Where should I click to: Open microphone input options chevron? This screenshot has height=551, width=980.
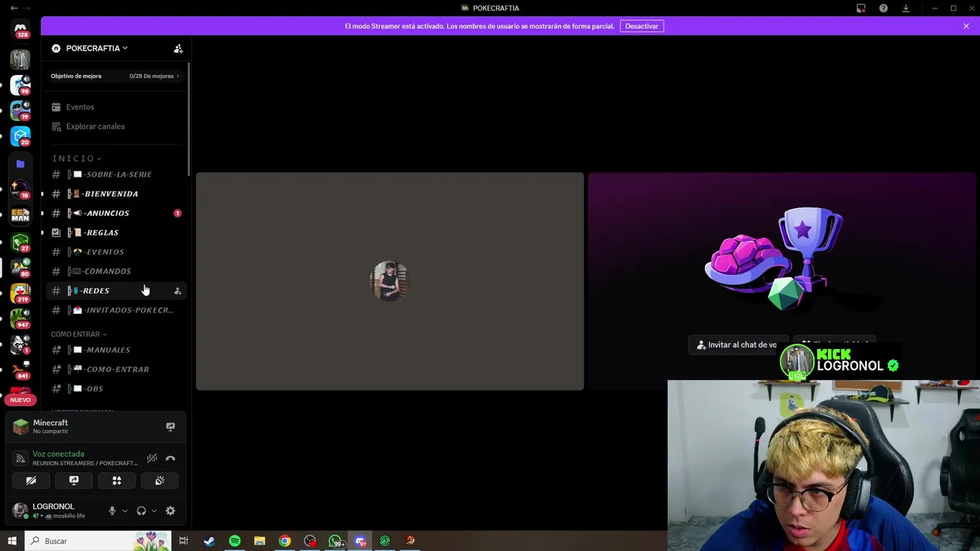(125, 510)
